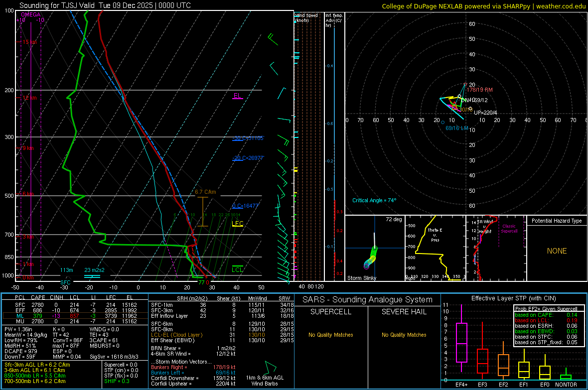This screenshot has height=390, width=588.
Task: Click the '178/19 RM' hodograph label
Action: tap(480, 90)
